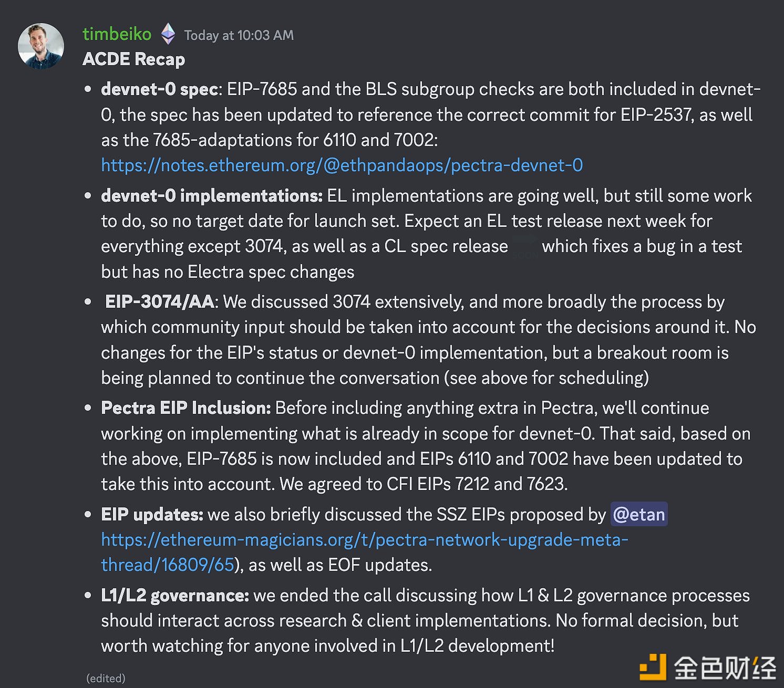
Task: Open the notes.ethereum.org pectra-devnet-0 link
Action: click(342, 165)
